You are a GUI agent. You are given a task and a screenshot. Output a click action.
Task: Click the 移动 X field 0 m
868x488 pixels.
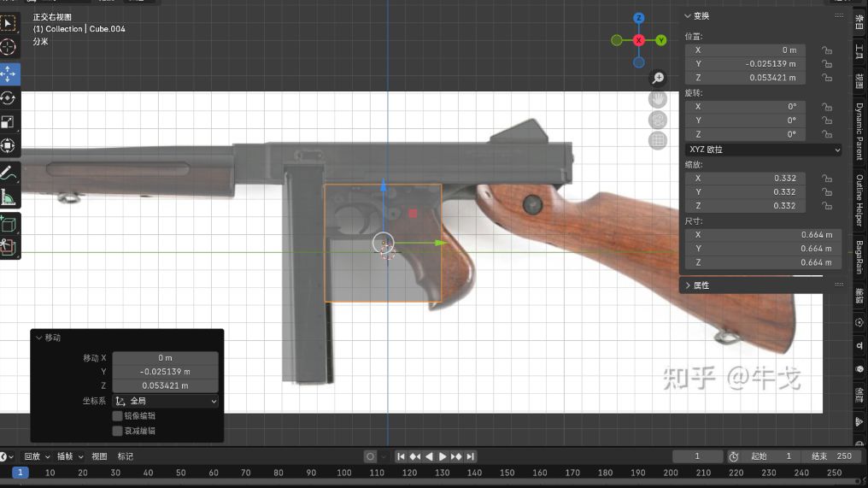click(x=165, y=358)
